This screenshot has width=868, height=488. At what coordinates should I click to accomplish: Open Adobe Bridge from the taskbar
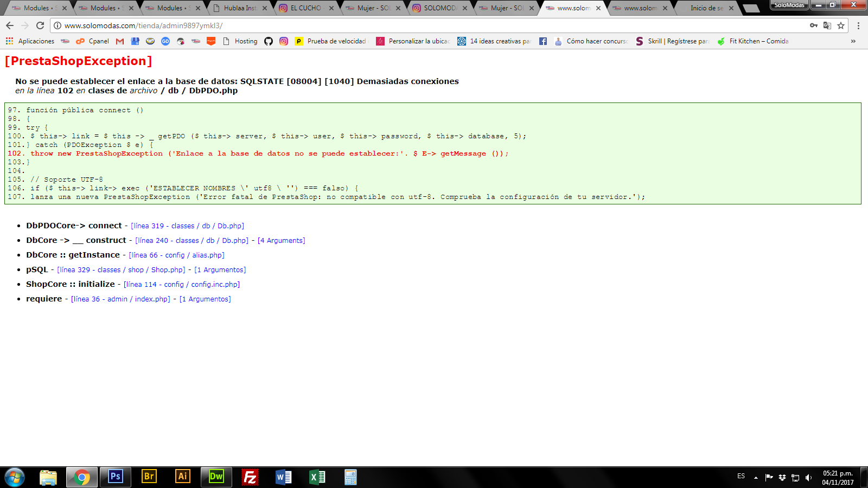click(x=149, y=477)
